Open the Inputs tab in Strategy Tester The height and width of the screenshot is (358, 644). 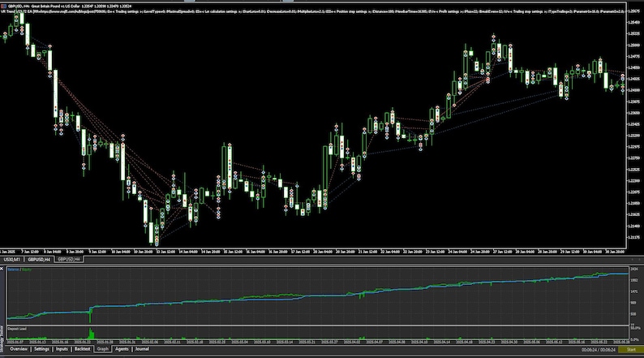(x=62, y=349)
